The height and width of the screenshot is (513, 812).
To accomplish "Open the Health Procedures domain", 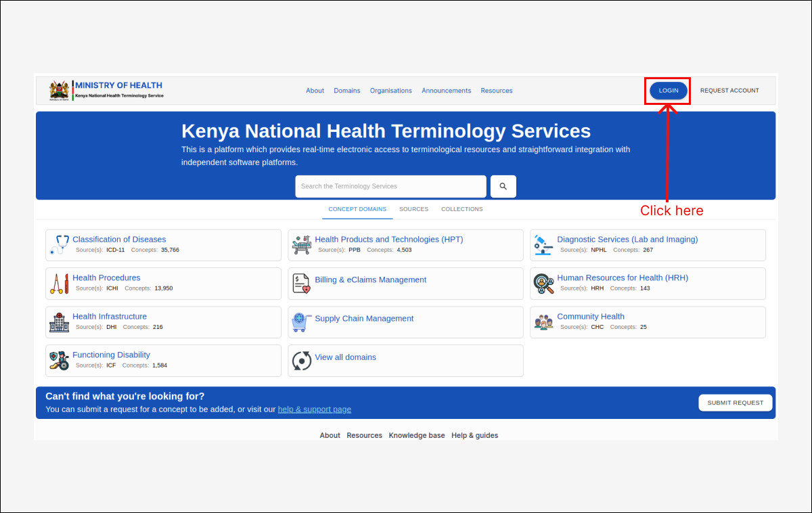I will (x=106, y=278).
